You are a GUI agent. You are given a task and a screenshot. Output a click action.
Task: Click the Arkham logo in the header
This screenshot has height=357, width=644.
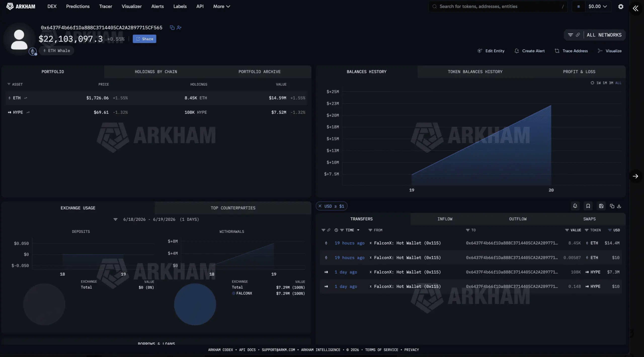21,6
